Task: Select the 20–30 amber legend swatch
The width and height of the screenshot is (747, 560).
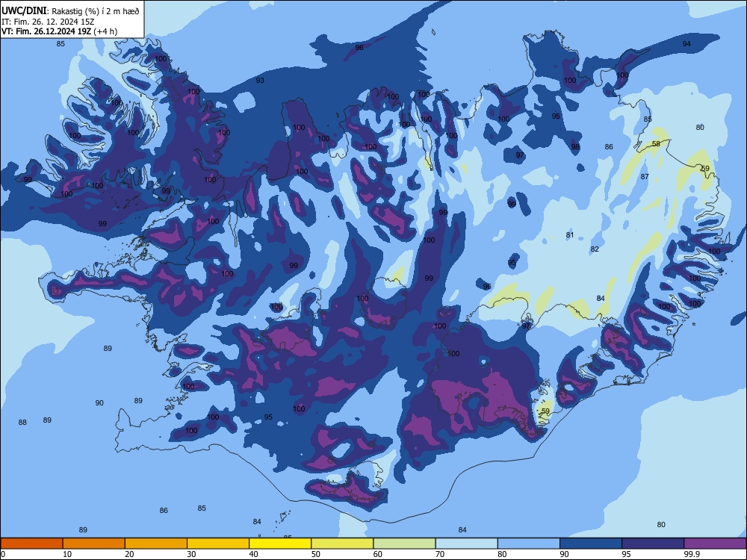Action: [156, 544]
